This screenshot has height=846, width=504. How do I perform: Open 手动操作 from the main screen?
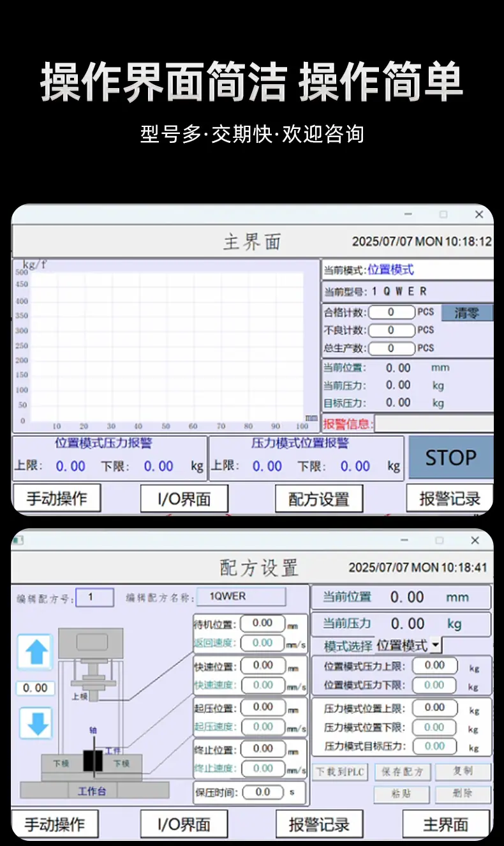[x=57, y=498]
